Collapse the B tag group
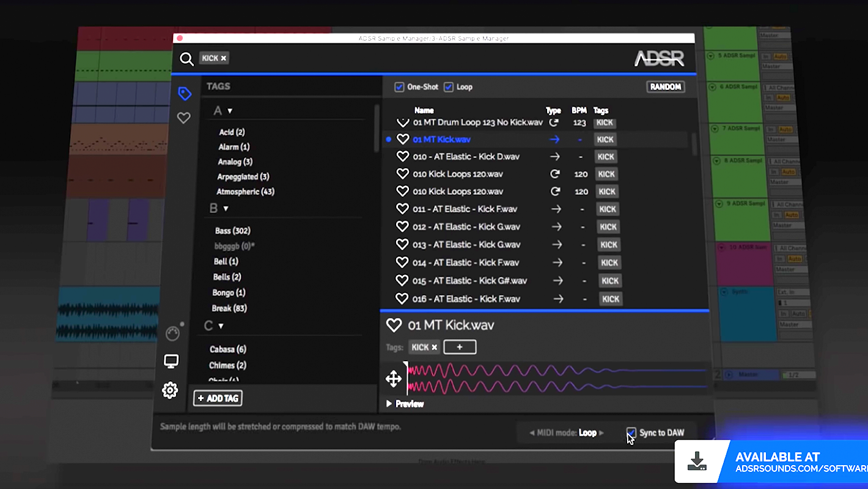The height and width of the screenshot is (489, 868). [226, 209]
